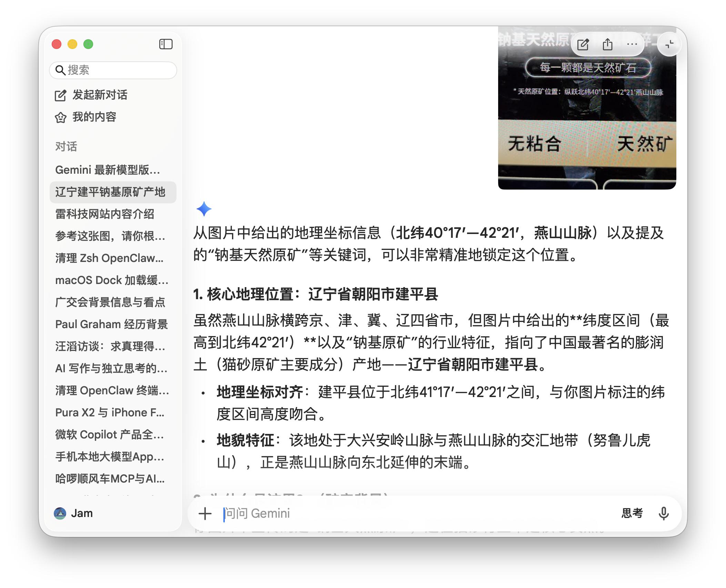The width and height of the screenshot is (726, 588).
Task: Click the plus attachment icon
Action: tap(205, 513)
